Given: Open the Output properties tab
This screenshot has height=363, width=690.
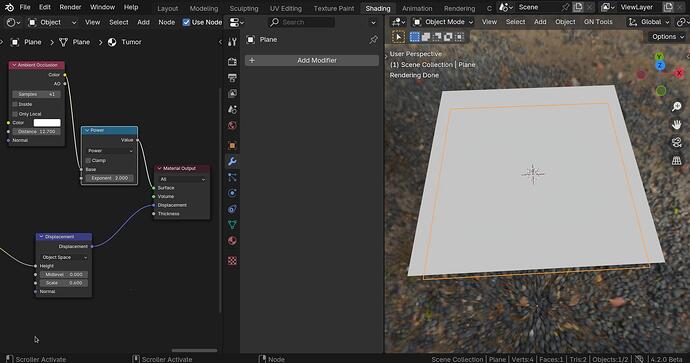Looking at the screenshot, I should click(x=232, y=78).
